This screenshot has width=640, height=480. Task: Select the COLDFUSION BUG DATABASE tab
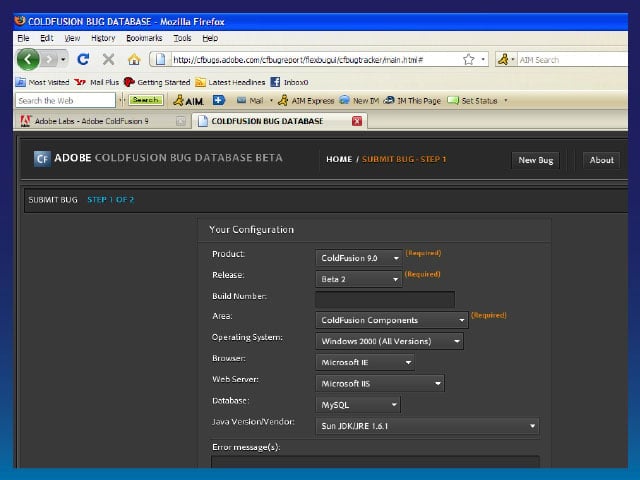coord(267,121)
